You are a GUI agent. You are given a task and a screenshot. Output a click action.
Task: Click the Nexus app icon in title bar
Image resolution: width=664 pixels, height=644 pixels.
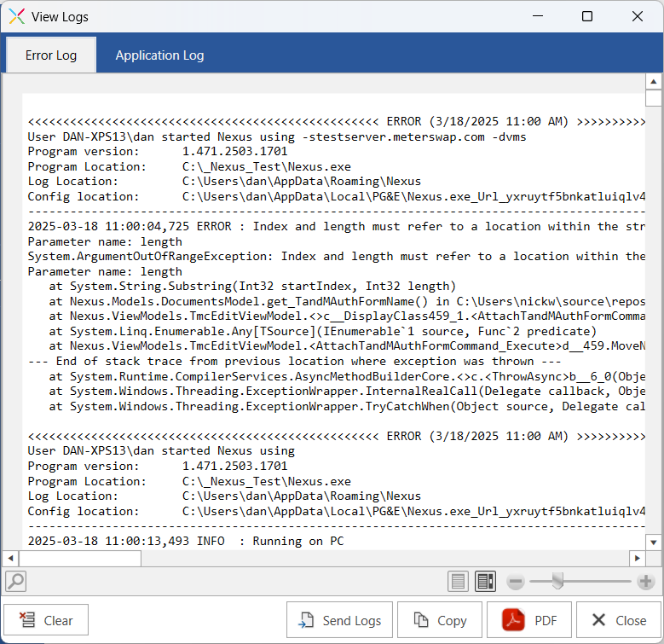tap(17, 16)
